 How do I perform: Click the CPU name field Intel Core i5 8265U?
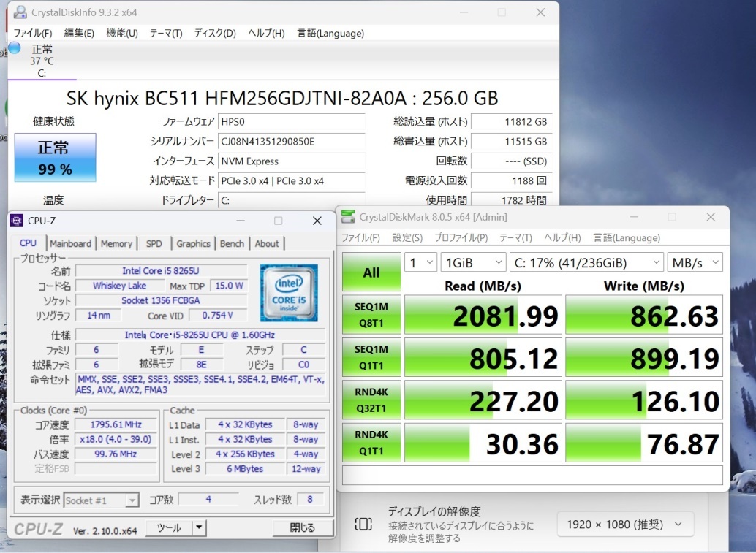(x=161, y=271)
